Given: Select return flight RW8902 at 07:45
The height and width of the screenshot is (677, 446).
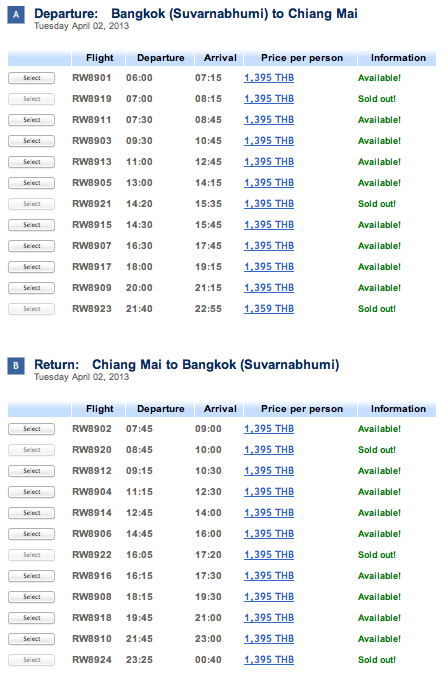Looking at the screenshot, I should pyautogui.click(x=32, y=429).
